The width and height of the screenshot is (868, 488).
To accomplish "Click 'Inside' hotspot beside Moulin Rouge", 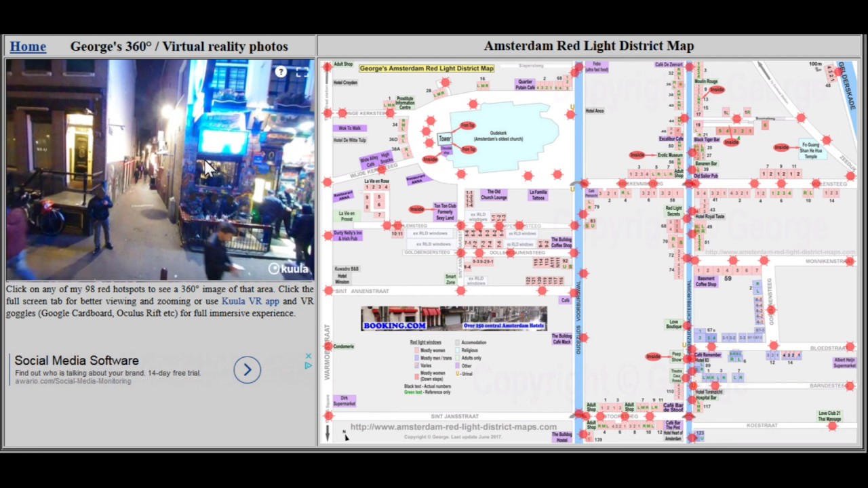I will [x=717, y=89].
